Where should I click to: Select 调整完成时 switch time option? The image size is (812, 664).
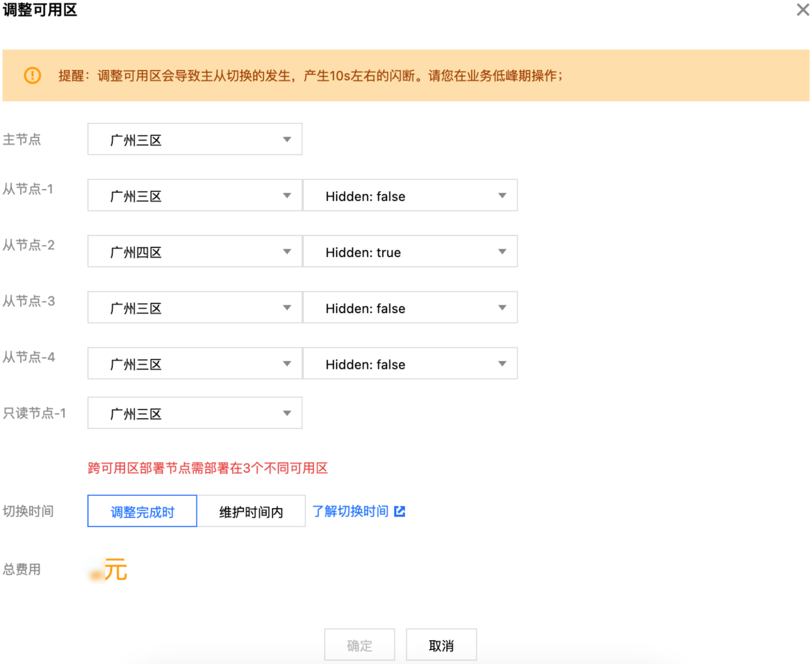(x=142, y=511)
